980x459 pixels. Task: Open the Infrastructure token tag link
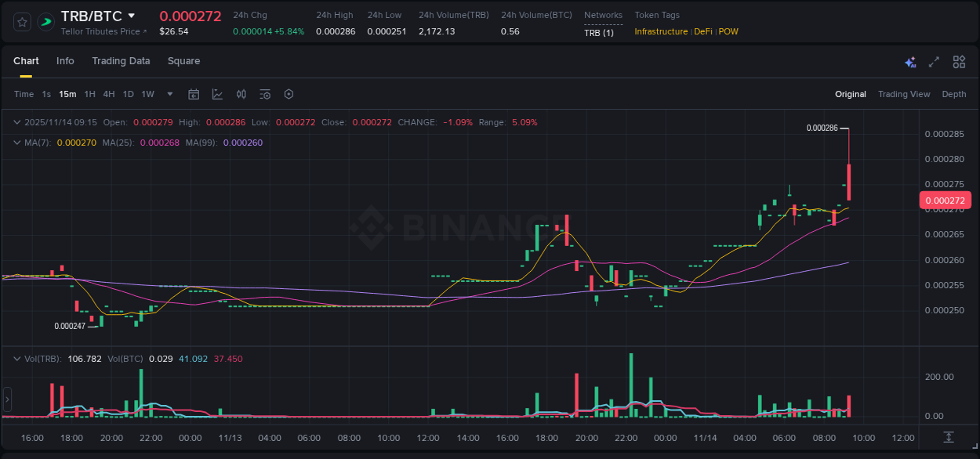[661, 31]
